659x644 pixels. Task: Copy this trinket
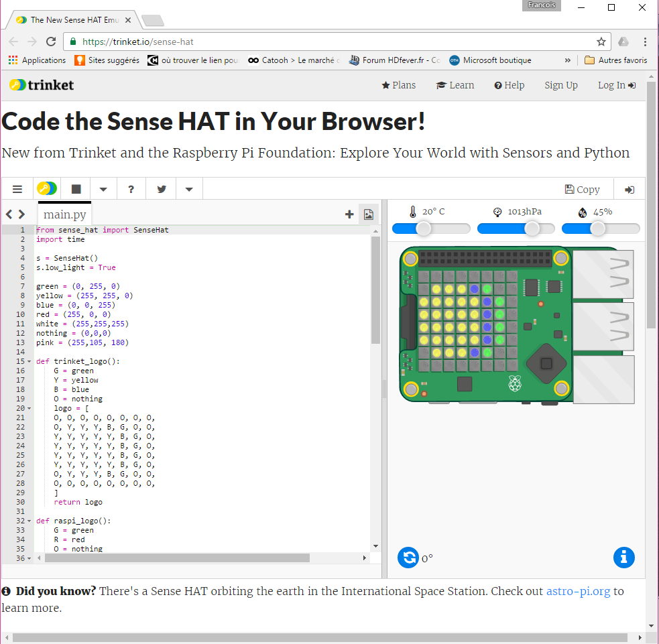tap(582, 190)
